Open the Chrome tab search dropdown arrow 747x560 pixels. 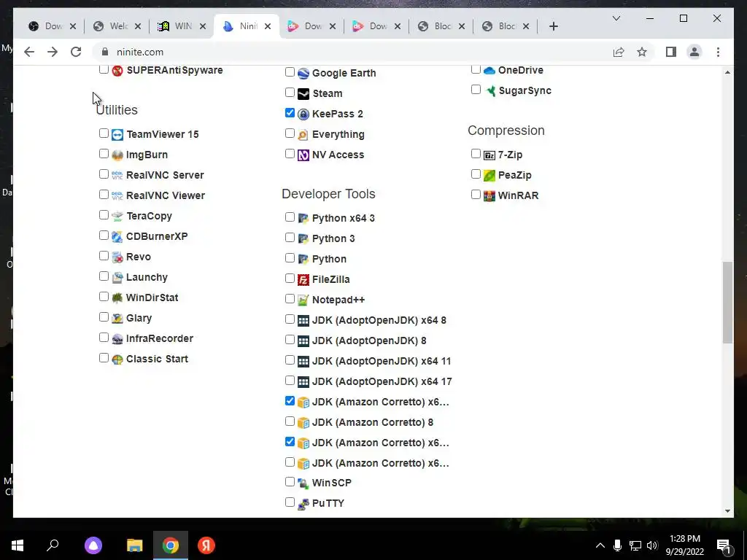(616, 18)
